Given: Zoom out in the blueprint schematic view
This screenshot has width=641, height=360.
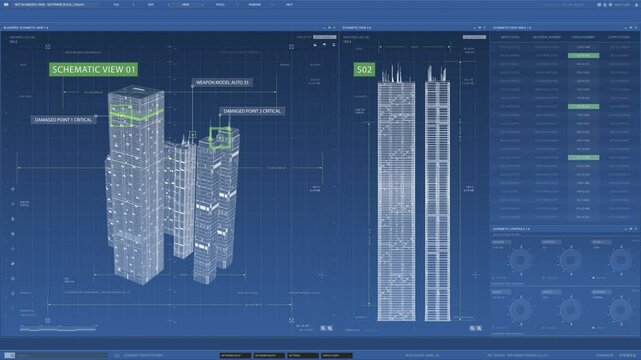Looking at the screenshot, I should [x=323, y=328].
